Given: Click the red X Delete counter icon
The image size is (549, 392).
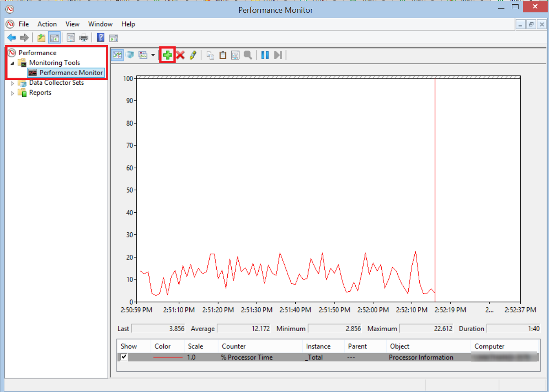Looking at the screenshot, I should (180, 55).
